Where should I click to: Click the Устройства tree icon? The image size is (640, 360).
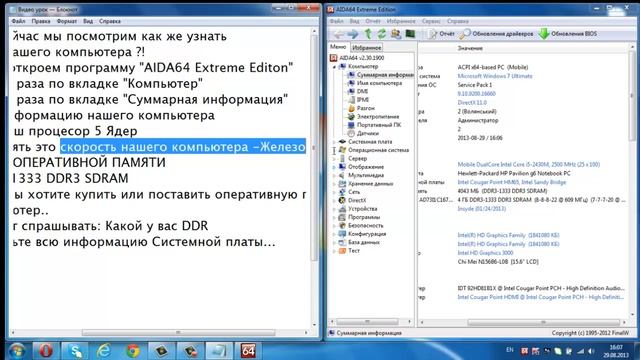(342, 209)
